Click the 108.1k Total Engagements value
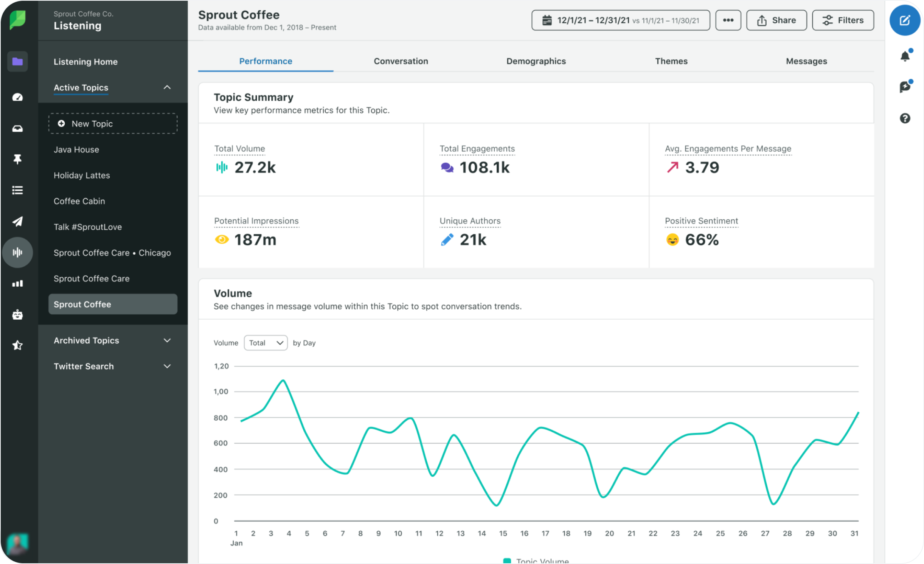The width and height of the screenshot is (924, 564). (485, 167)
